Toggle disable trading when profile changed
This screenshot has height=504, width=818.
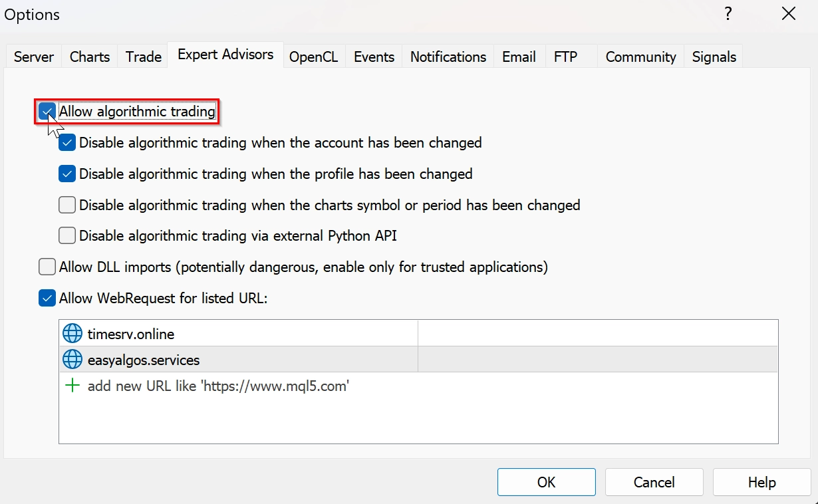pos(67,174)
